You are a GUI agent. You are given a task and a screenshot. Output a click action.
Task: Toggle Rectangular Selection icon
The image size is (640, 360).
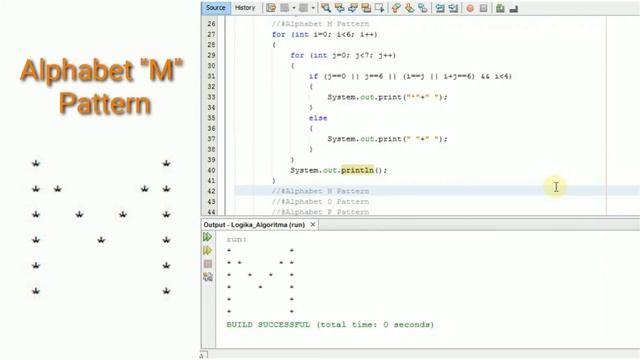click(380, 8)
